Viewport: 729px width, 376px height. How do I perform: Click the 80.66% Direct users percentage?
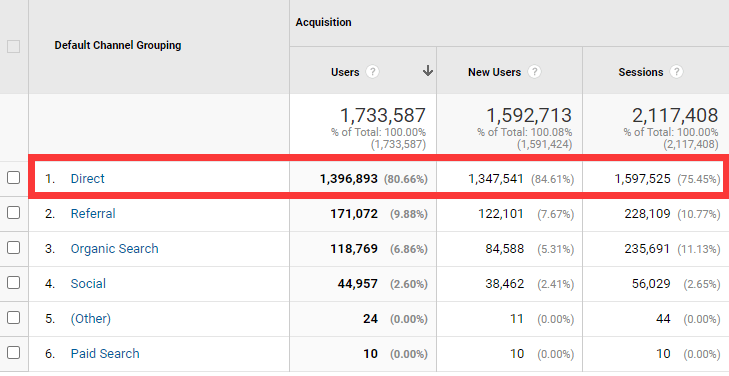tap(405, 179)
